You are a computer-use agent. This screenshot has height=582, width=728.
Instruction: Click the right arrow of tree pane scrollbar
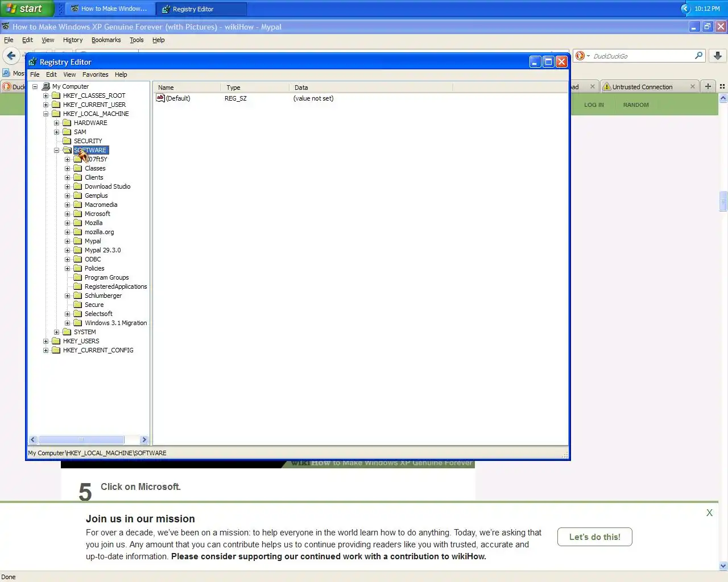click(x=144, y=439)
